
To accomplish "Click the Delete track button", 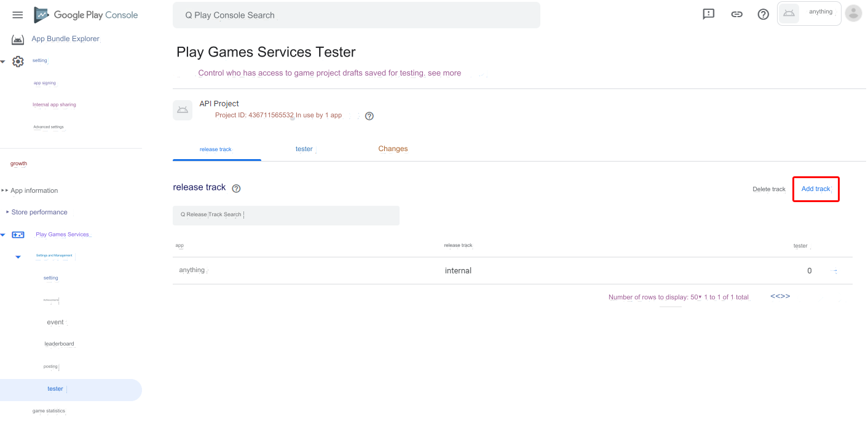I will pyautogui.click(x=769, y=189).
